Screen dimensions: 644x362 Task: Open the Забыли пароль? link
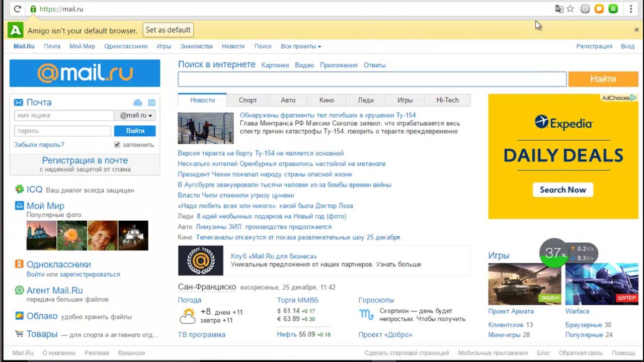tap(39, 145)
